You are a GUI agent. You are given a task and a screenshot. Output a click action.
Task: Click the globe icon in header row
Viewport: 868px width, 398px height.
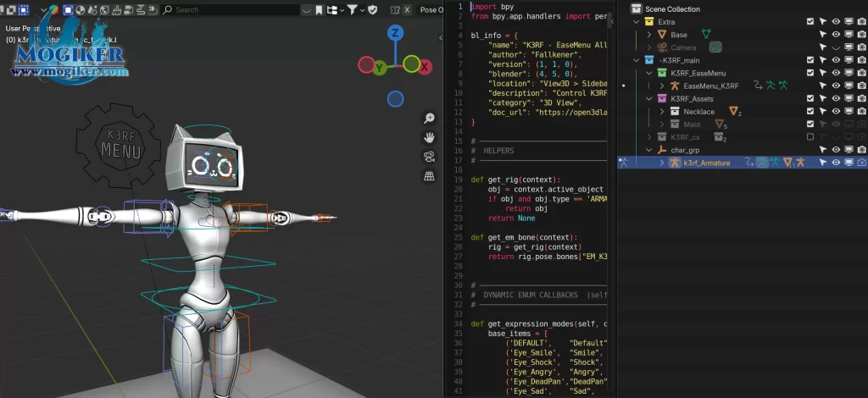coord(104,9)
